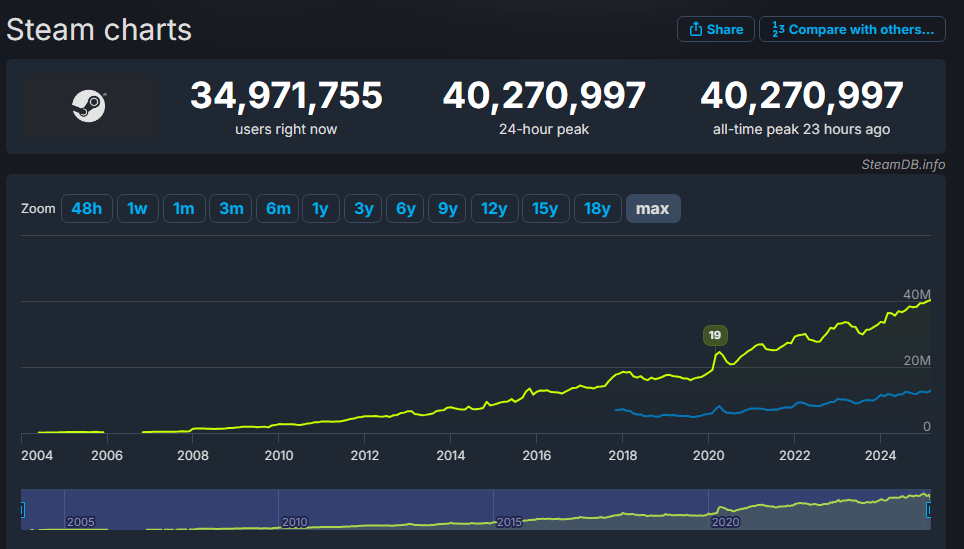
Task: Click the Share button
Action: [x=716, y=29]
